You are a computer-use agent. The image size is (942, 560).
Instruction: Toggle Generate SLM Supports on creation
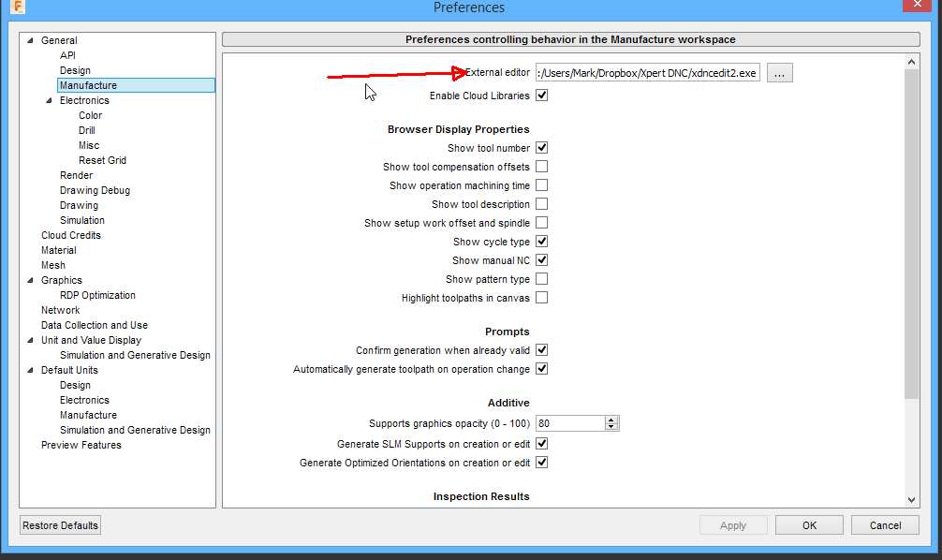[x=542, y=444]
